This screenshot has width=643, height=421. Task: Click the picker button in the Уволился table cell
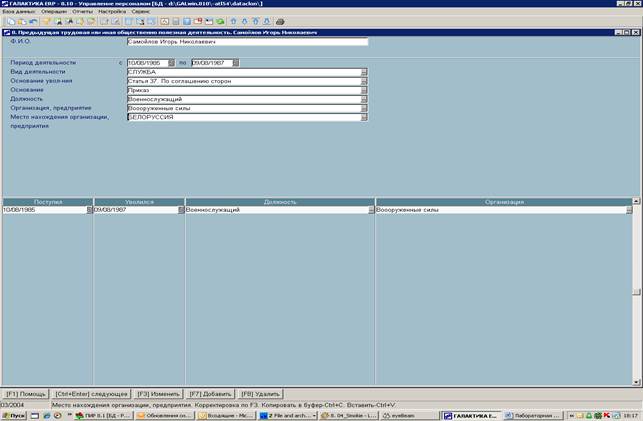pyautogui.click(x=181, y=210)
